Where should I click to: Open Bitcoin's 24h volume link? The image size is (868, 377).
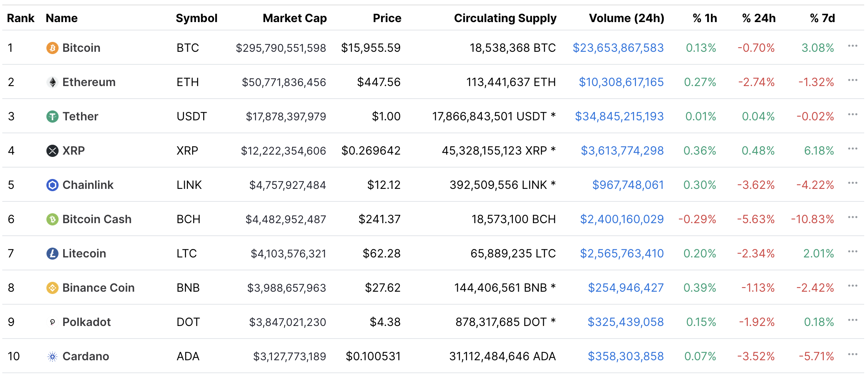(x=618, y=48)
